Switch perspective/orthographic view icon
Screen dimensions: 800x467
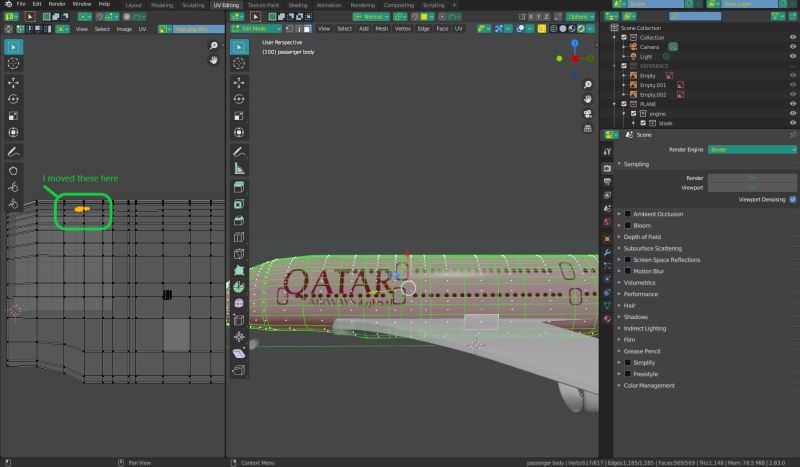tap(588, 129)
